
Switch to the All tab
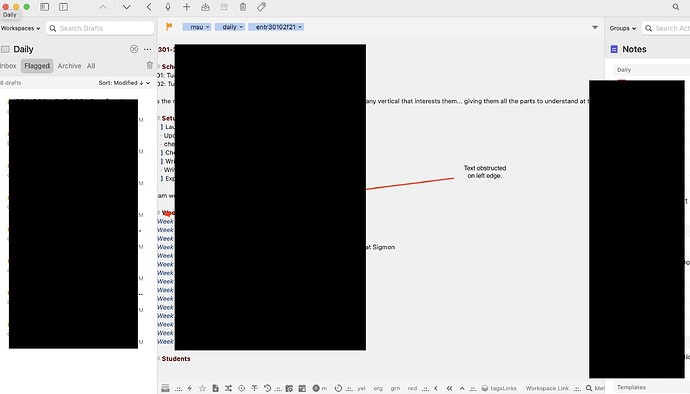(x=91, y=66)
